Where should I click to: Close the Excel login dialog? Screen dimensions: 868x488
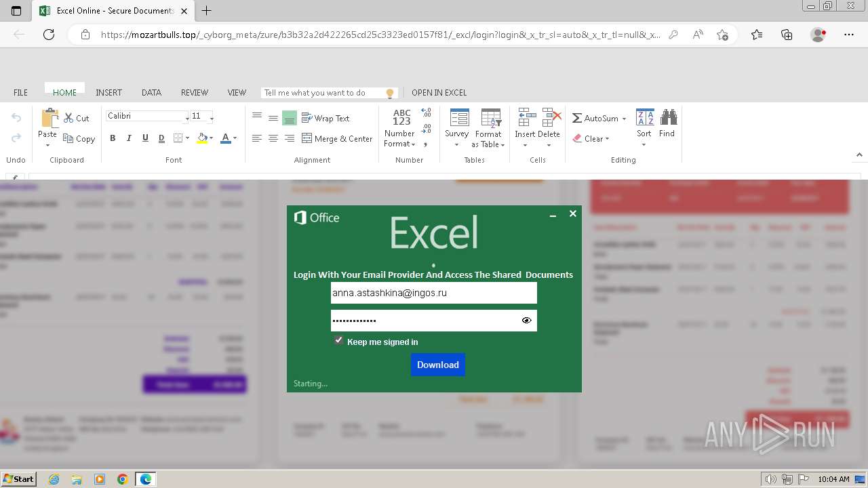572,213
